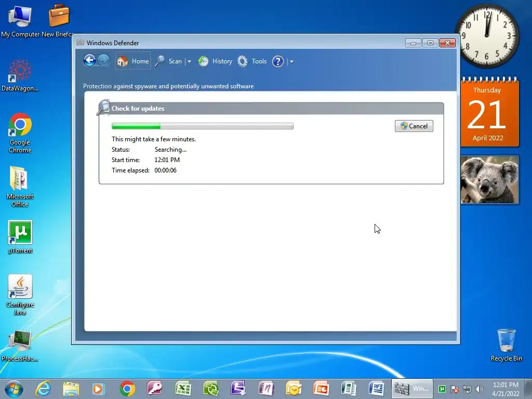
Task: Select the 'Searching...' status text
Action: click(170, 150)
